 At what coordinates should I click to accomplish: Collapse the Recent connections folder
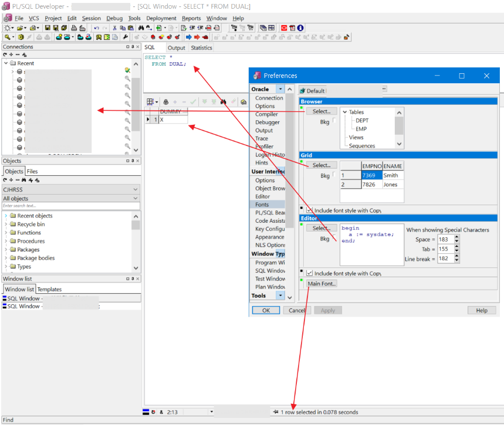(6, 63)
